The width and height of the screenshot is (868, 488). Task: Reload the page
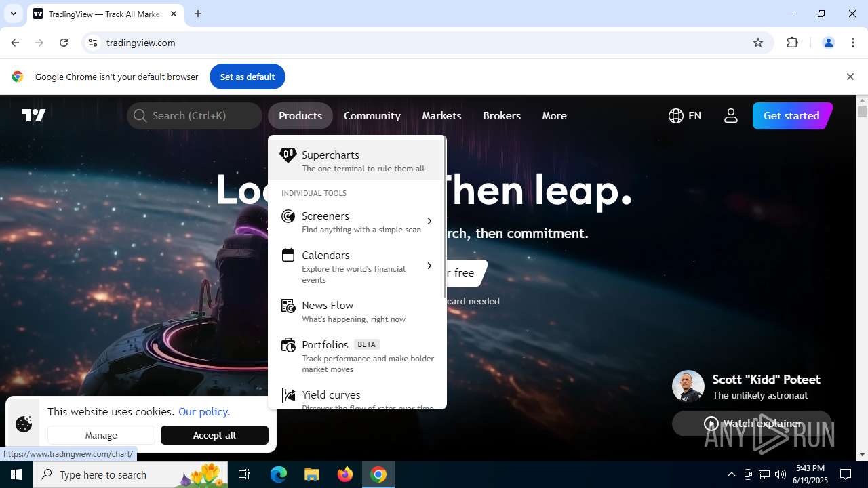pos(64,43)
